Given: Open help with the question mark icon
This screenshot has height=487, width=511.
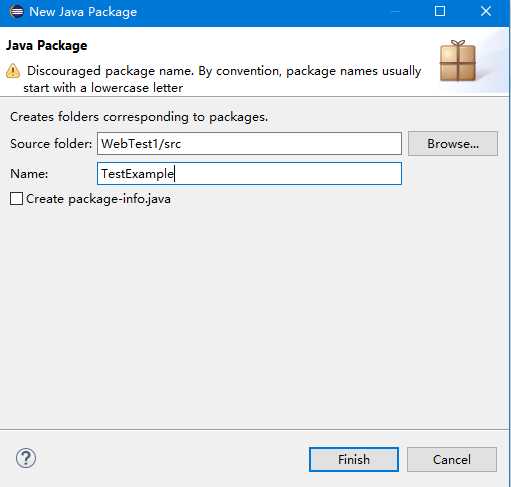Looking at the screenshot, I should [26, 458].
